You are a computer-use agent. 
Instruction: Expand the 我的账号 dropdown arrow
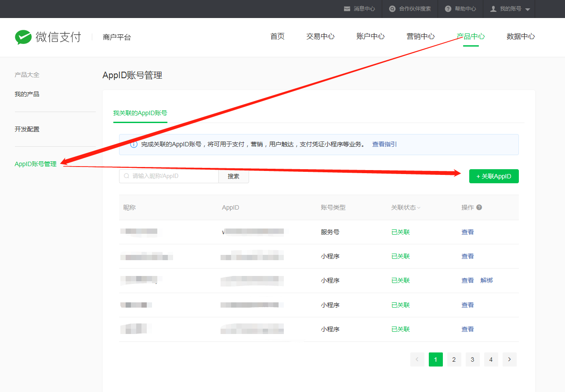click(528, 9)
